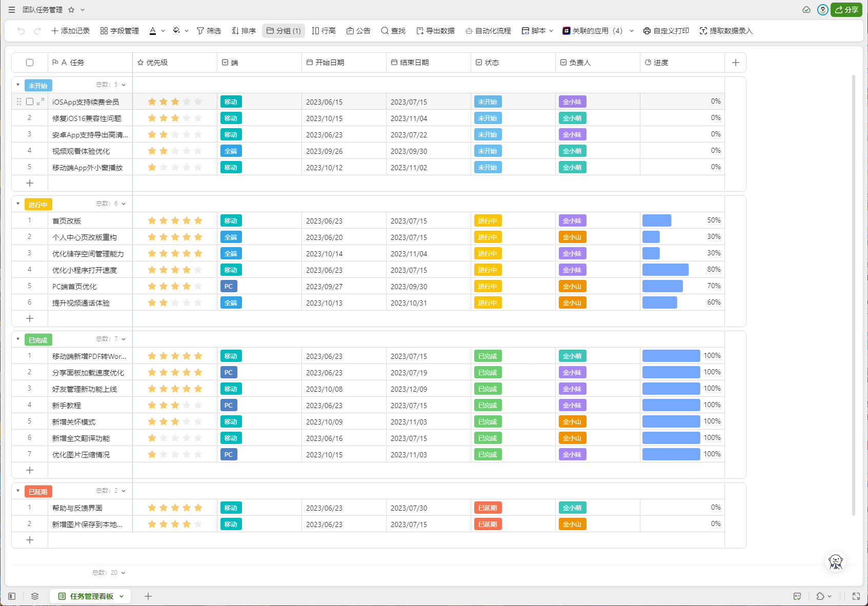Check the select-all header checkbox
Image resolution: width=868 pixels, height=606 pixels.
point(30,63)
